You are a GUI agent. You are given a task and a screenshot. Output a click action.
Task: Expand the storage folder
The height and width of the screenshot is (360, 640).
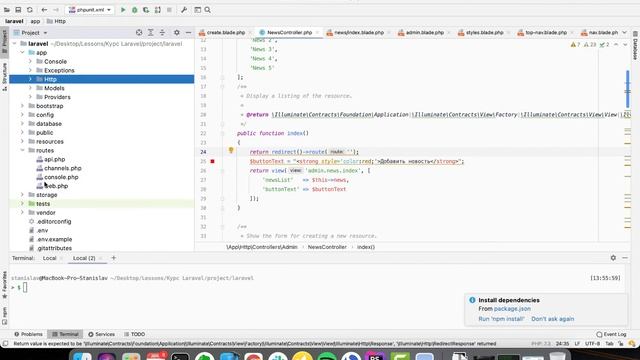click(x=22, y=195)
